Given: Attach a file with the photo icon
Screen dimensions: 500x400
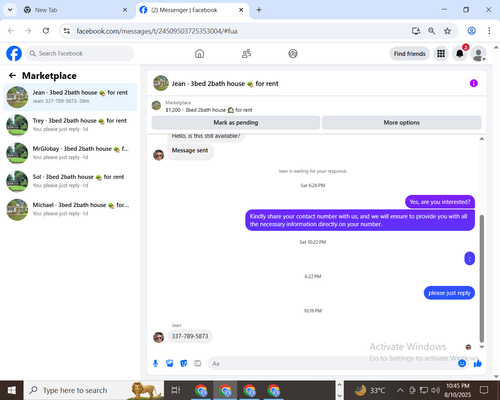Looking at the screenshot, I should 169,363.
